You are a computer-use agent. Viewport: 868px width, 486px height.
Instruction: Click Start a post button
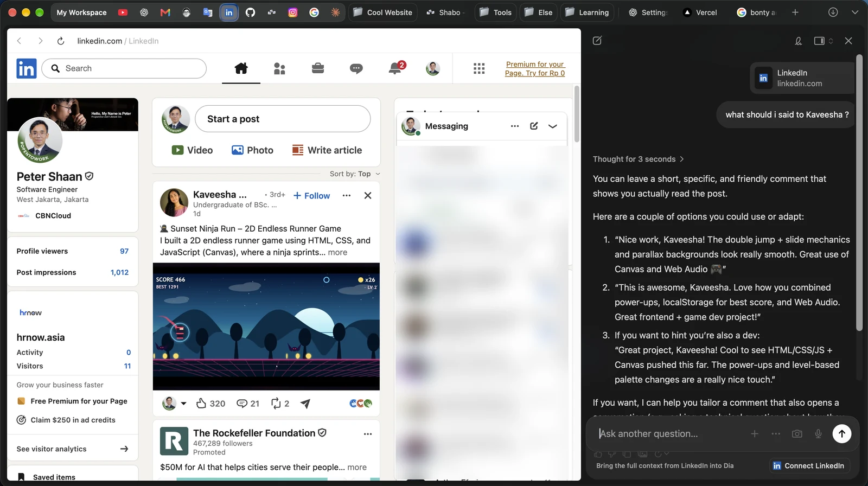click(283, 119)
